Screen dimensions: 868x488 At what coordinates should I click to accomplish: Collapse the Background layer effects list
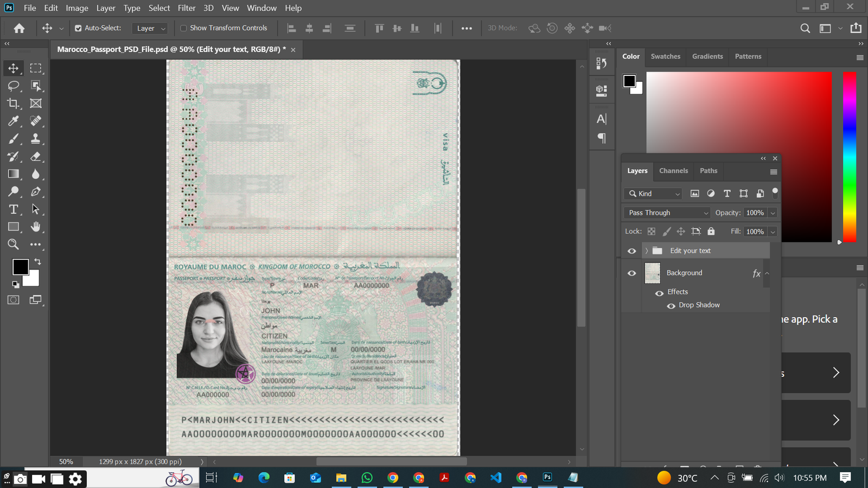tap(767, 273)
